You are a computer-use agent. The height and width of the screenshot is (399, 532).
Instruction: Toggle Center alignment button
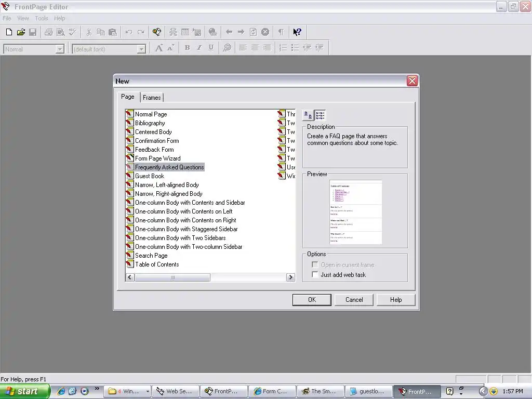(x=255, y=48)
